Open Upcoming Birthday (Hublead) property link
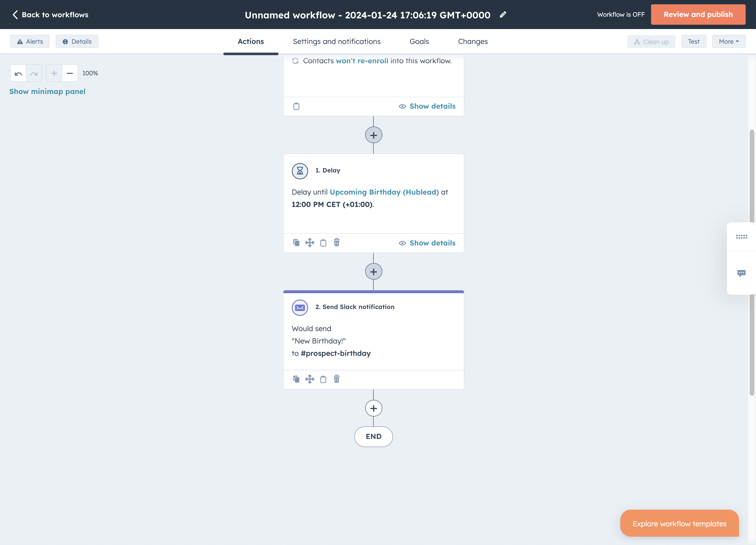Viewport: 756px width, 545px height. click(384, 192)
